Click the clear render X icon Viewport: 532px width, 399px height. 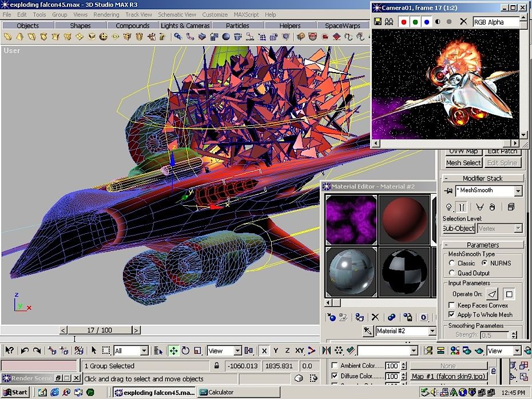click(x=463, y=22)
